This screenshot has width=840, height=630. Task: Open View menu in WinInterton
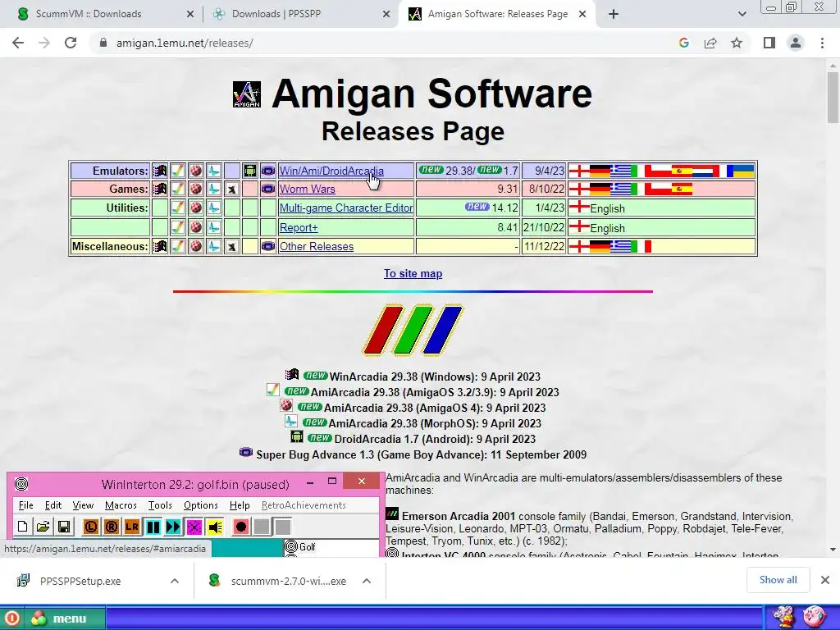(83, 505)
